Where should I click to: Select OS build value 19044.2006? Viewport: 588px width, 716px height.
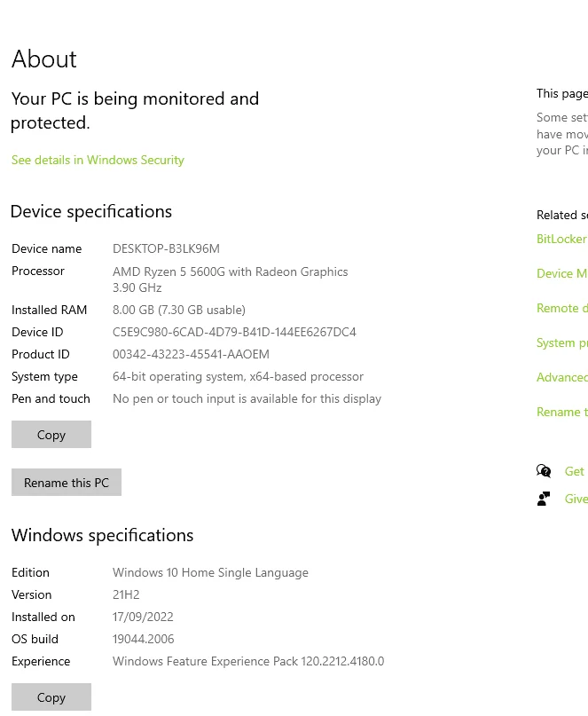[x=144, y=639]
